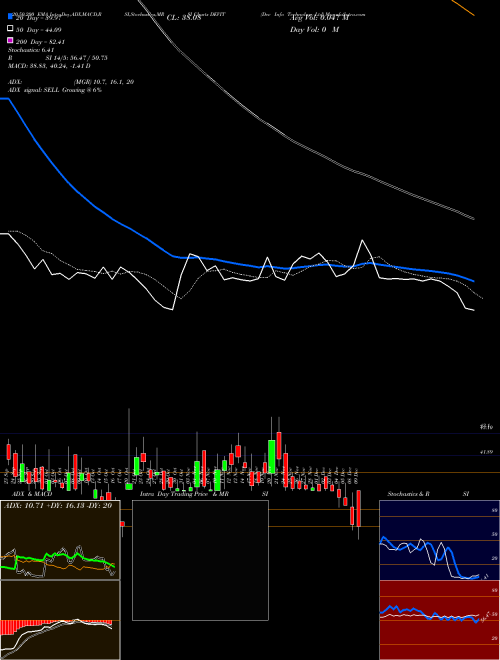The width and height of the screenshot is (500, 660).
Task: Click the 'Stochastics & R' panel heading
Action: click(x=409, y=494)
